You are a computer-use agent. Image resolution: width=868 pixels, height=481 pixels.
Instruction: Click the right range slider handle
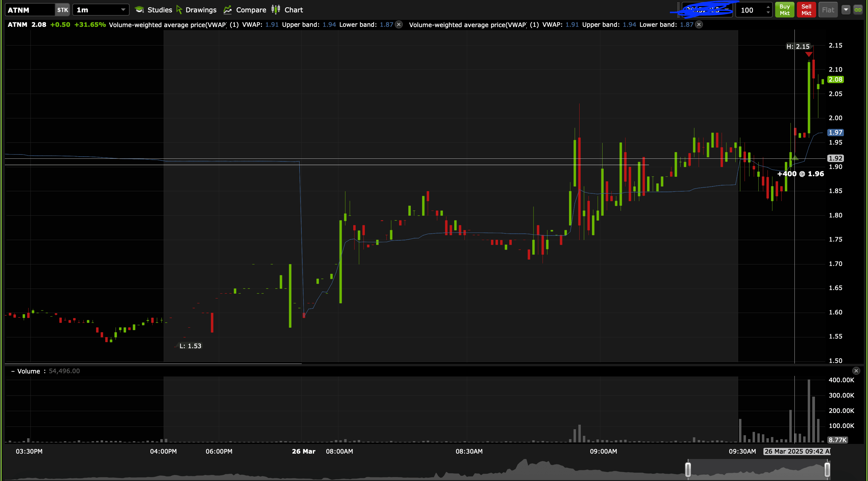(x=827, y=469)
